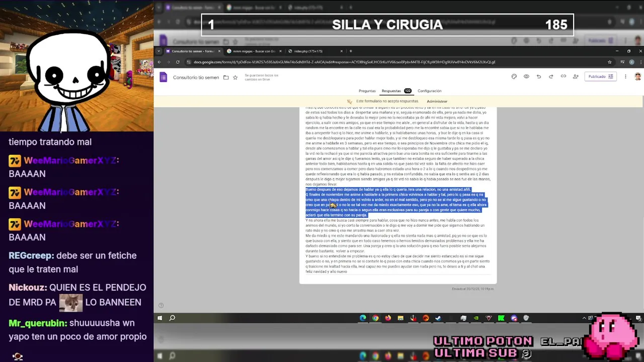
Task: Open the Forms three-dot more menu
Action: tap(625, 76)
